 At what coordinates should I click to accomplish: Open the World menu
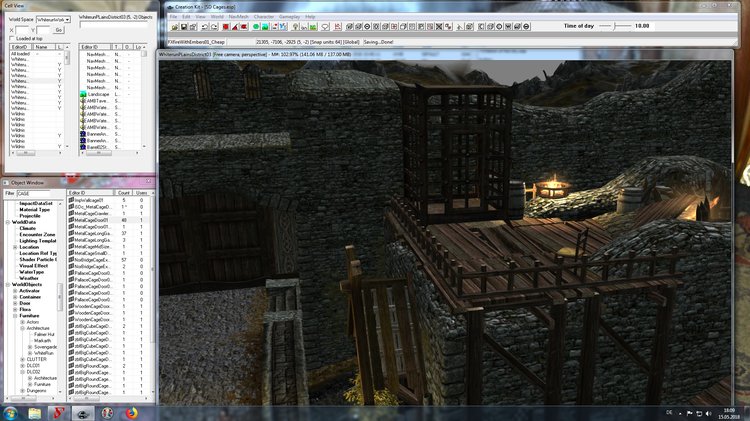point(217,17)
